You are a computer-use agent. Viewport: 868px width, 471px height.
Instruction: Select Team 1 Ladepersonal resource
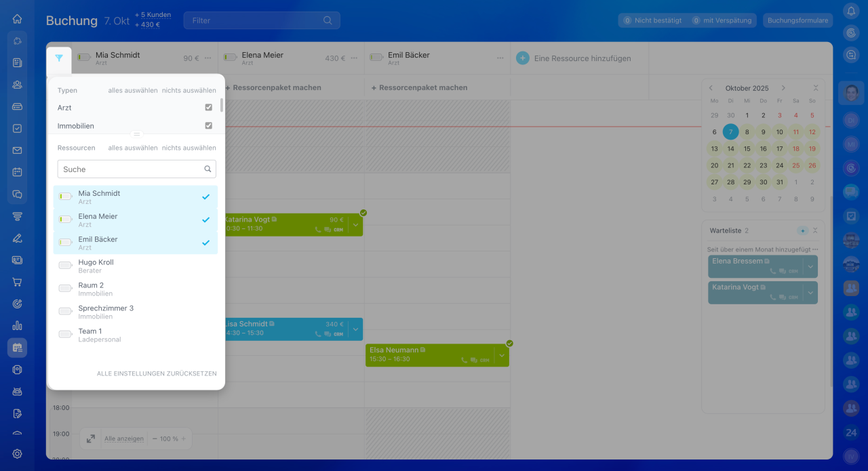pyautogui.click(x=136, y=335)
